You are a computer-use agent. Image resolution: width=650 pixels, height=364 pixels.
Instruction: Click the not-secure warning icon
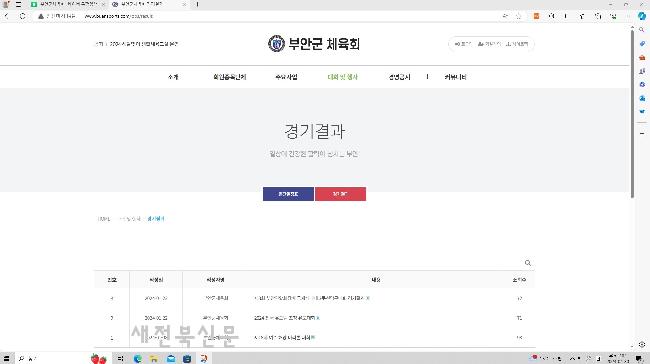point(41,16)
